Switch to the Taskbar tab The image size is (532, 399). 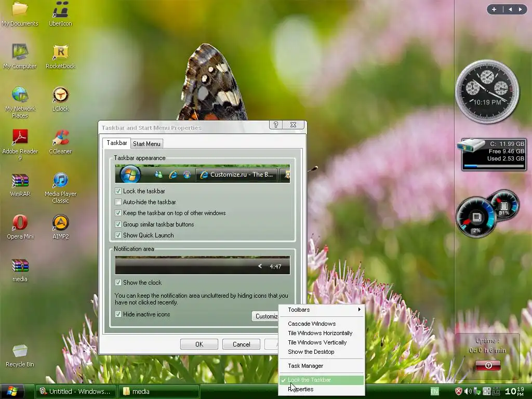point(116,143)
